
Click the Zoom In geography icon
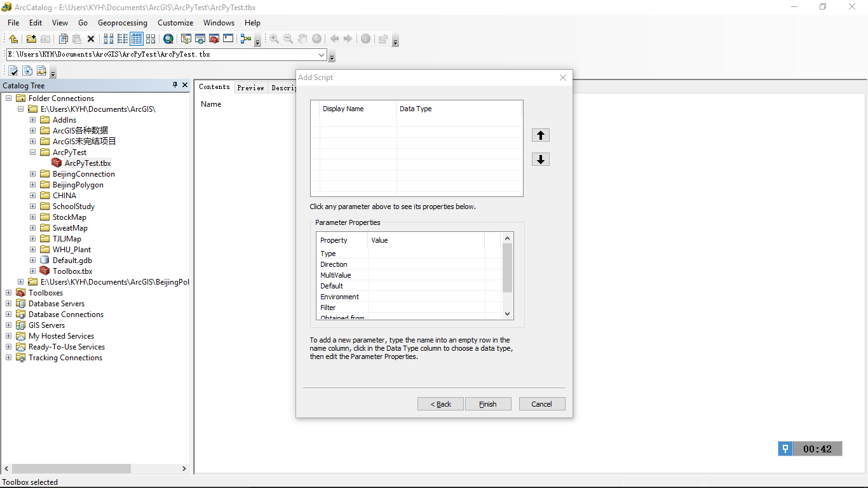pos(274,39)
